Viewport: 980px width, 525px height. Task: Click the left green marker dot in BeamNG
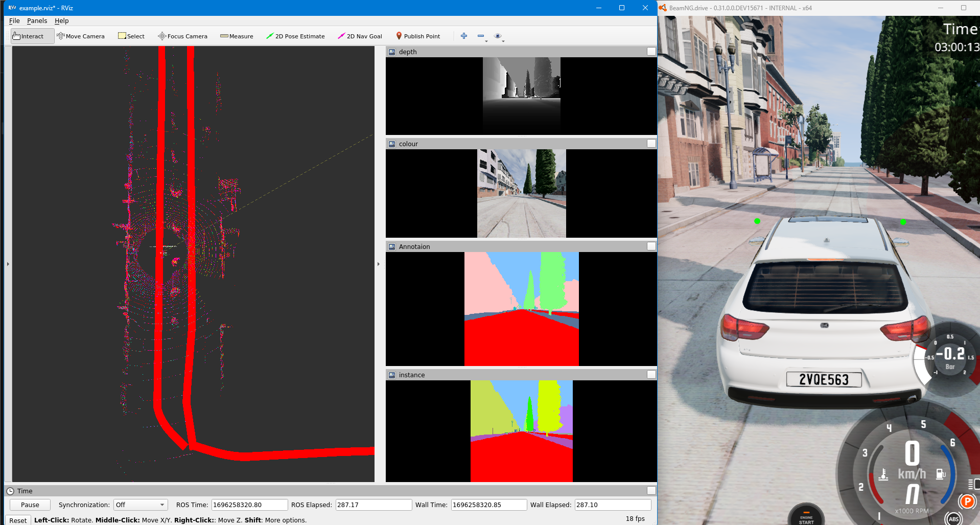(757, 221)
